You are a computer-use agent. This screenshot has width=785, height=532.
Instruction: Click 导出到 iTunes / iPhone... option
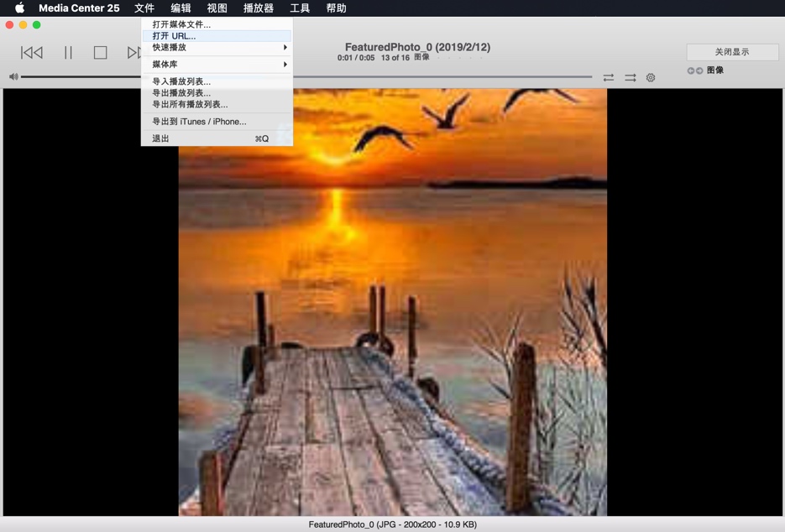199,122
